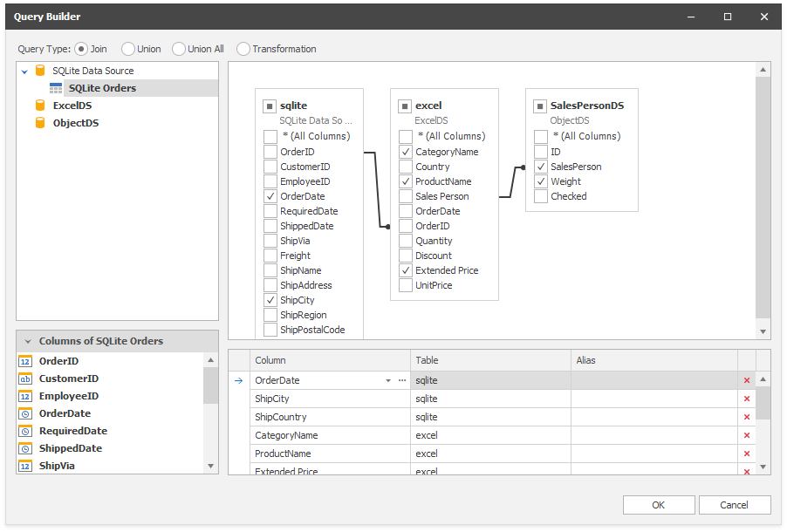Enable the Quantity checkbox in excel table
Image resolution: width=787 pixels, height=532 pixels.
(405, 241)
